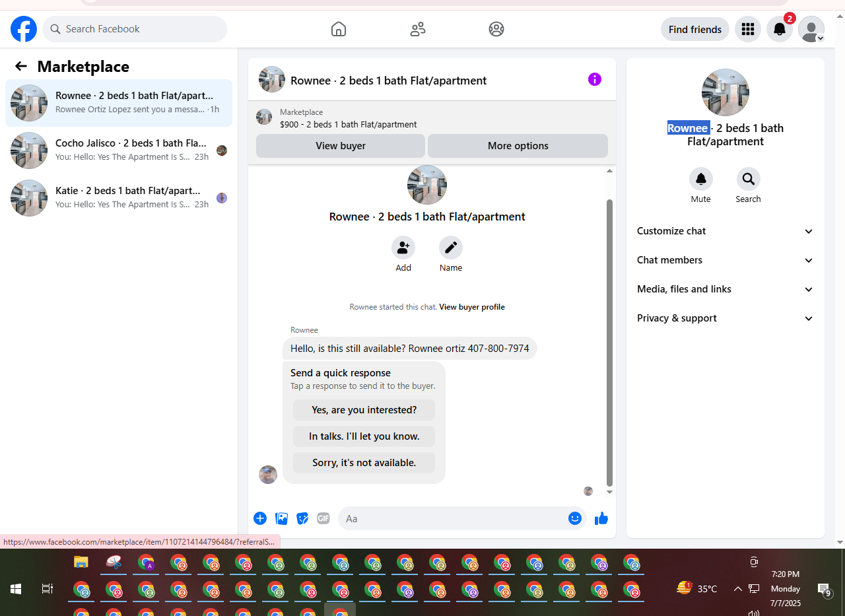Click the weather 35°C taskbar widget
This screenshot has height=616, width=845.
(697, 588)
